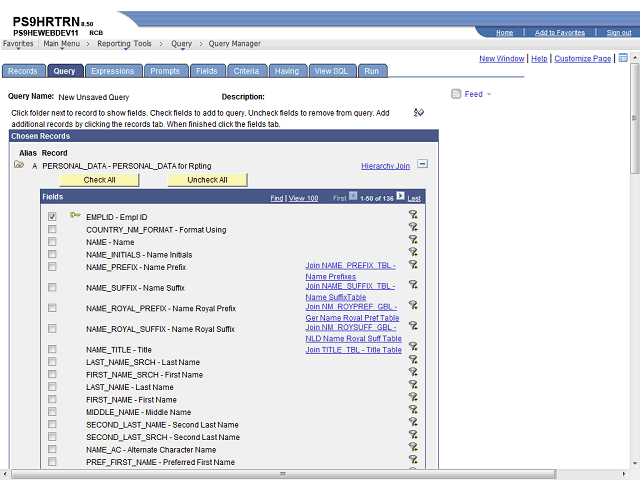Click the funnel icon for LAST_NAME_SRCH row

[x=413, y=359]
